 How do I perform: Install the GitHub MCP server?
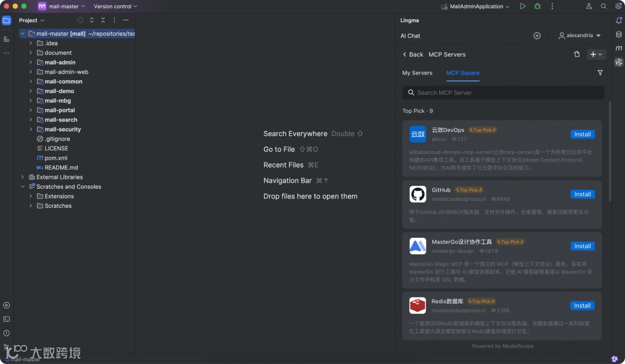(582, 194)
